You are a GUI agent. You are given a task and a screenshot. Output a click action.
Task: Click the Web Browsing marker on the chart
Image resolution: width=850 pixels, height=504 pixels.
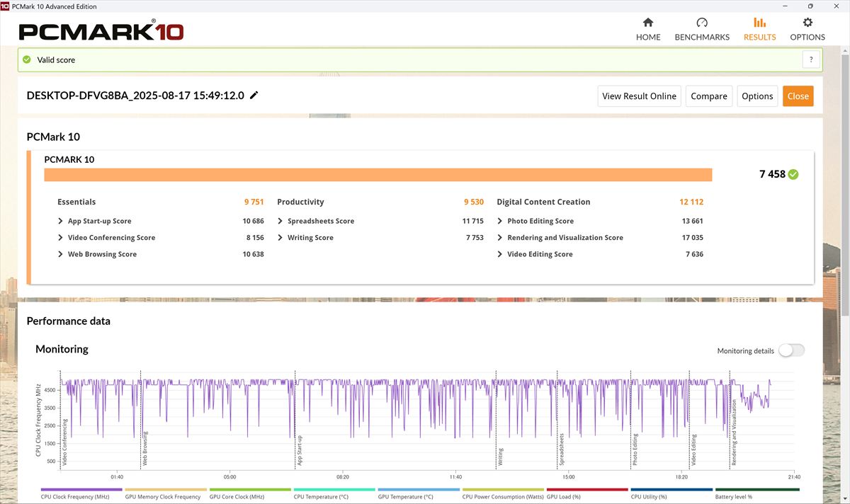click(x=145, y=448)
